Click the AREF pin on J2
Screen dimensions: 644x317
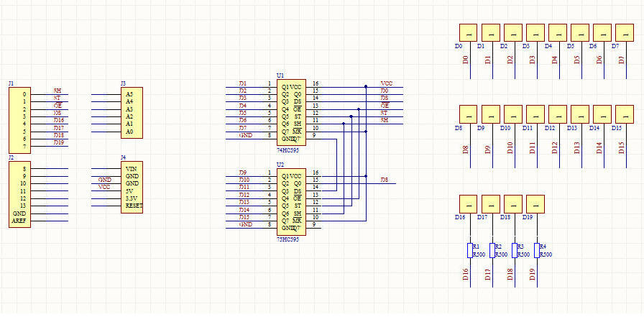(x=19, y=221)
